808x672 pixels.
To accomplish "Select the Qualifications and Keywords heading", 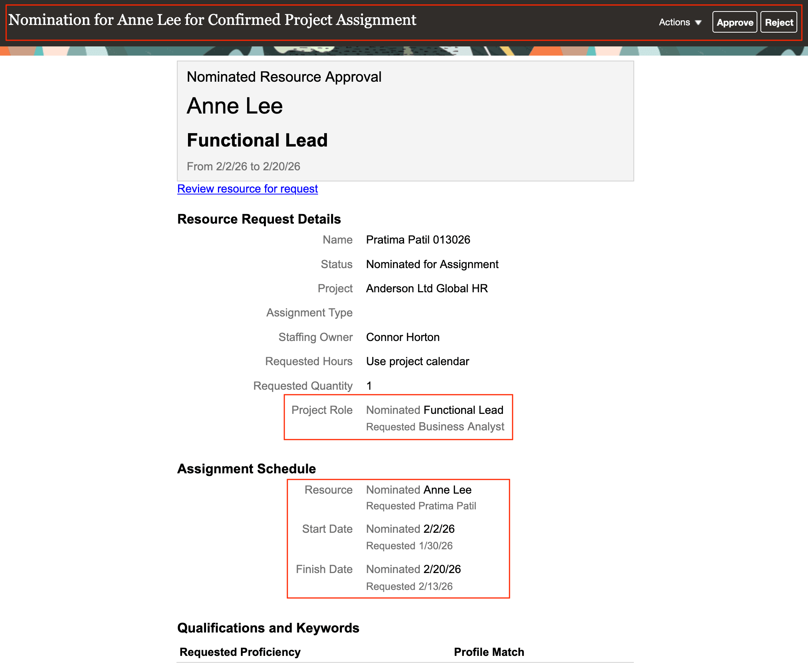I will pyautogui.click(x=268, y=628).
